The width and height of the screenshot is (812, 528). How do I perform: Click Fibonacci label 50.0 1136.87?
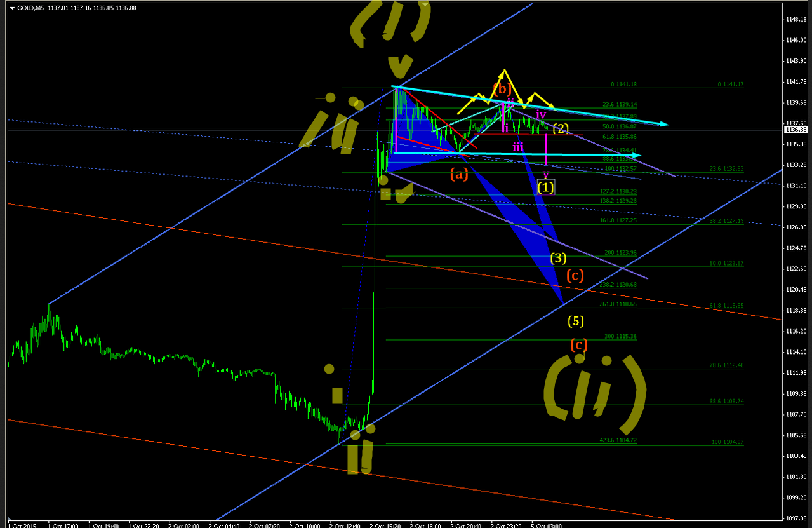pos(620,127)
